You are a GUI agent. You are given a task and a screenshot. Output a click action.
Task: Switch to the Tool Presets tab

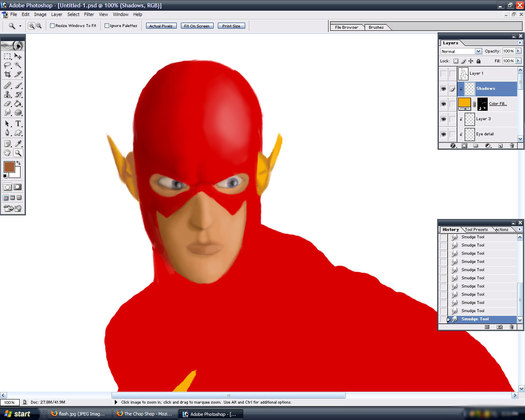(x=476, y=230)
